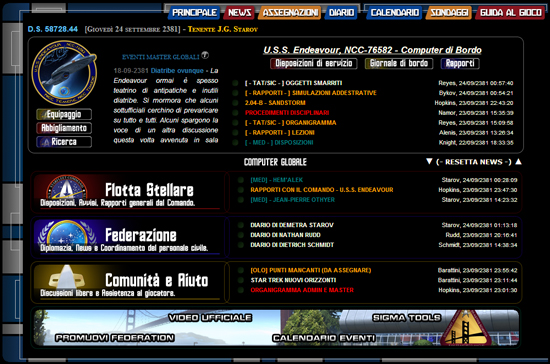
Task: Open TAT/SIC OGGETTI SMARRITI thread
Action: [x=293, y=83]
